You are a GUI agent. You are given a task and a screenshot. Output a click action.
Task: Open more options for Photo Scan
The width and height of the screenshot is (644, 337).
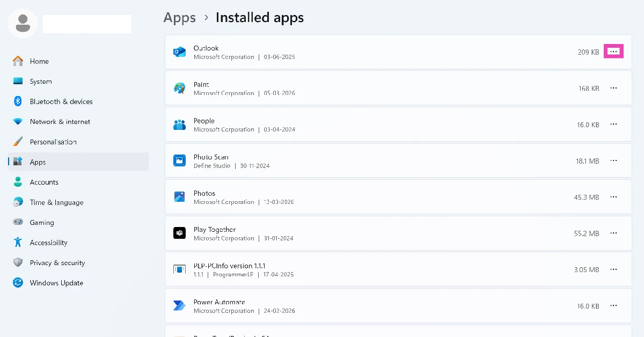pyautogui.click(x=613, y=160)
